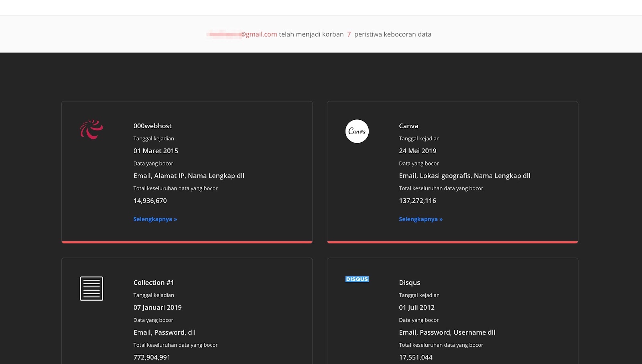This screenshot has height=364, width=642.
Task: Click 'telah menjadi korban' text
Action: [x=311, y=34]
